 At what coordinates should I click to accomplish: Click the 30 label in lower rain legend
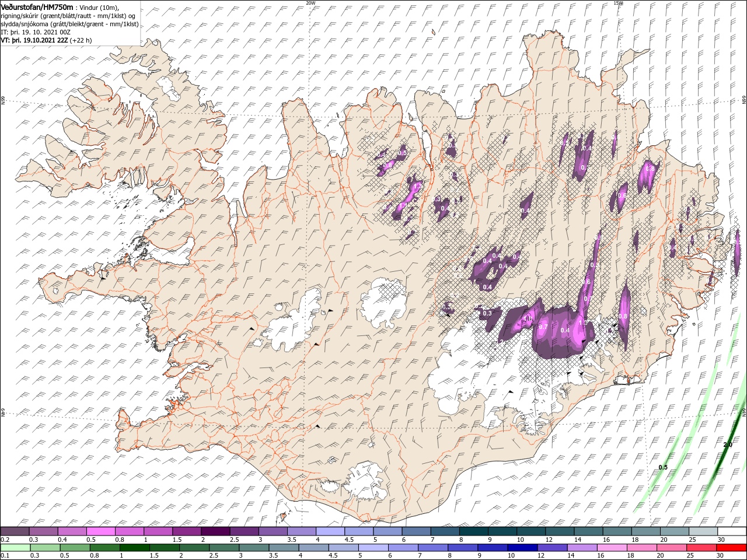click(x=720, y=555)
